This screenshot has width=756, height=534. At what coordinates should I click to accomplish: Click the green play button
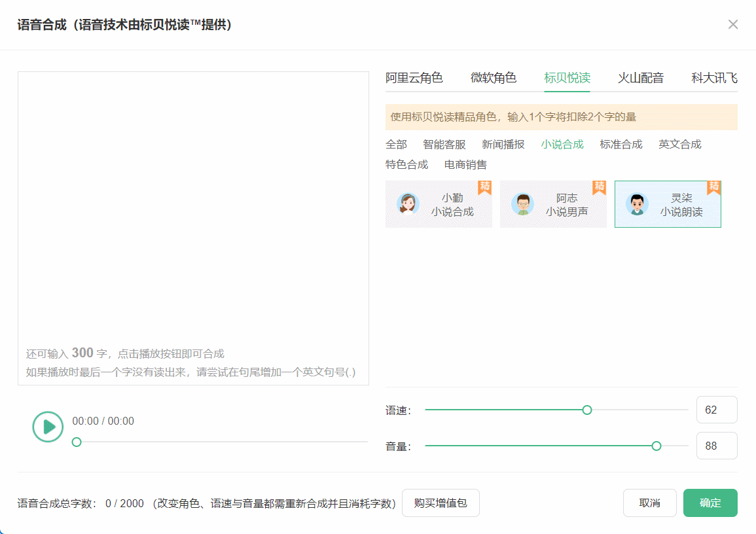[48, 427]
